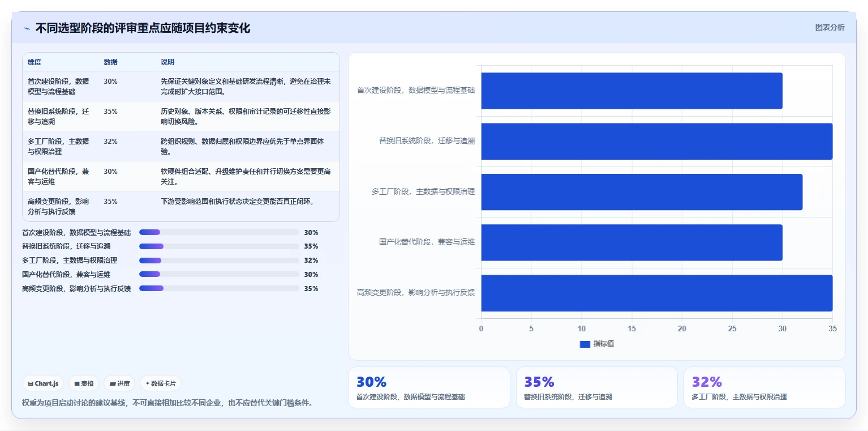The width and height of the screenshot is (868, 431).
Task: Click the 多工厂阶段 label in the progress list
Action: point(70,261)
